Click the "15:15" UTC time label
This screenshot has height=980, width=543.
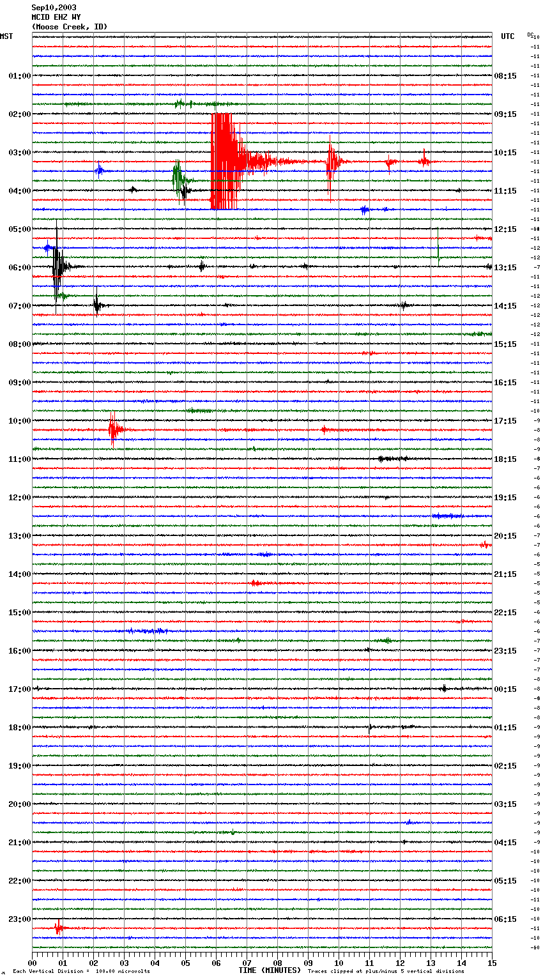[505, 344]
